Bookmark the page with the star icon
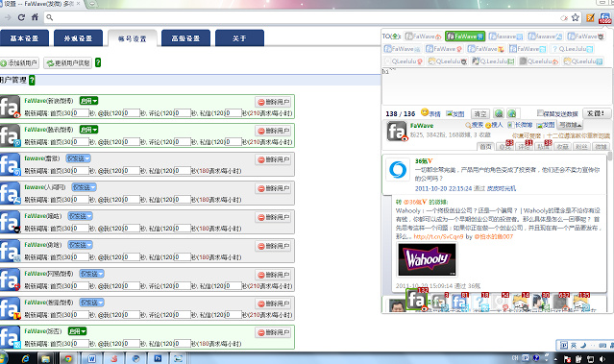Image resolution: width=614 pixels, height=364 pixels. tap(575, 17)
